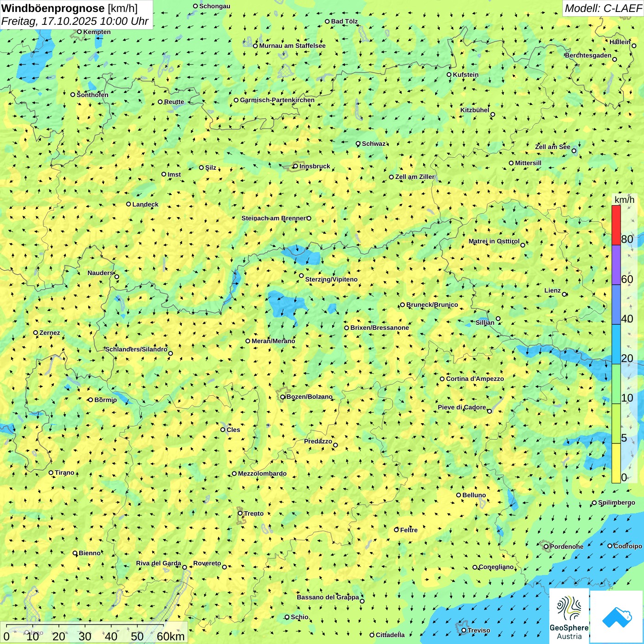Click the Modell: C-LAEF label
Image resolution: width=644 pixels, height=644 pixels.
(603, 8)
